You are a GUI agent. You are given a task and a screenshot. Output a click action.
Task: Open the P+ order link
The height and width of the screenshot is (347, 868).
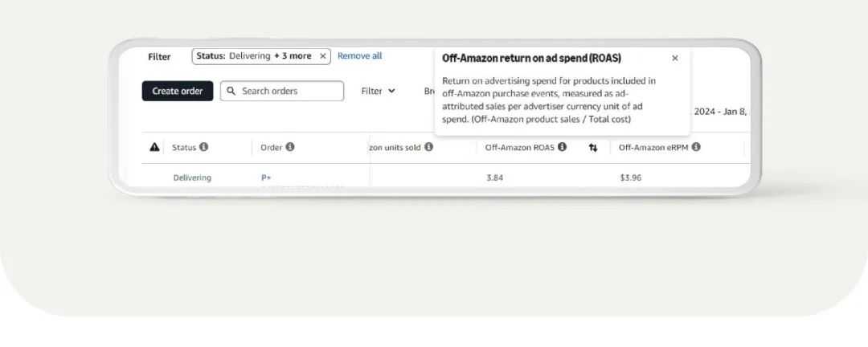(267, 178)
